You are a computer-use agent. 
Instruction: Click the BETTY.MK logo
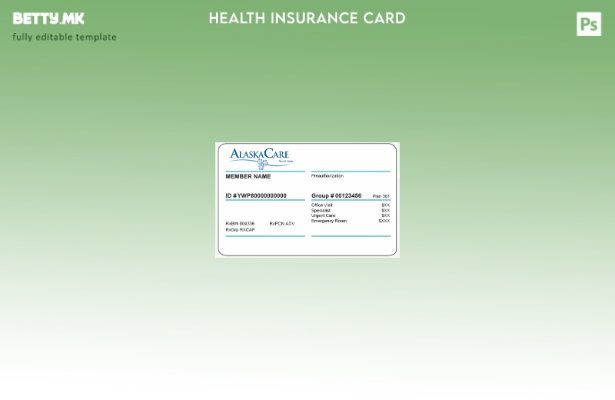48,18
